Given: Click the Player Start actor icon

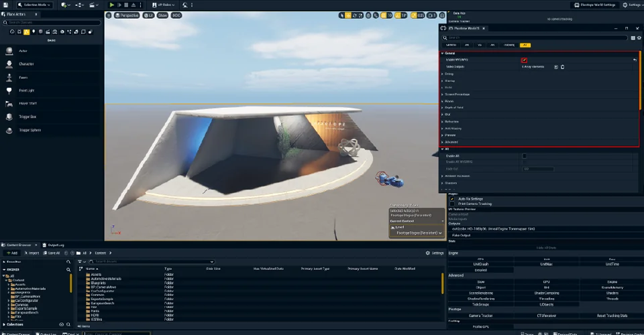Looking at the screenshot, I should 9,103.
